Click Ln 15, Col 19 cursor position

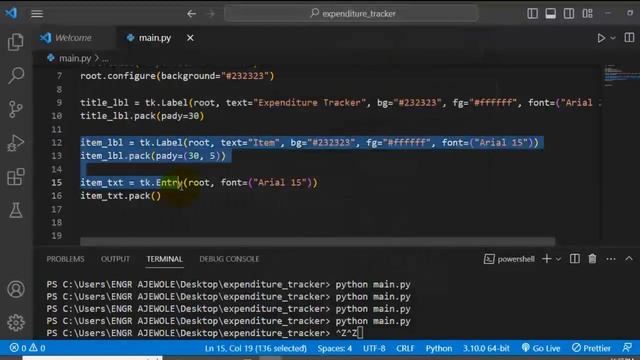pyautogui.click(x=256, y=348)
